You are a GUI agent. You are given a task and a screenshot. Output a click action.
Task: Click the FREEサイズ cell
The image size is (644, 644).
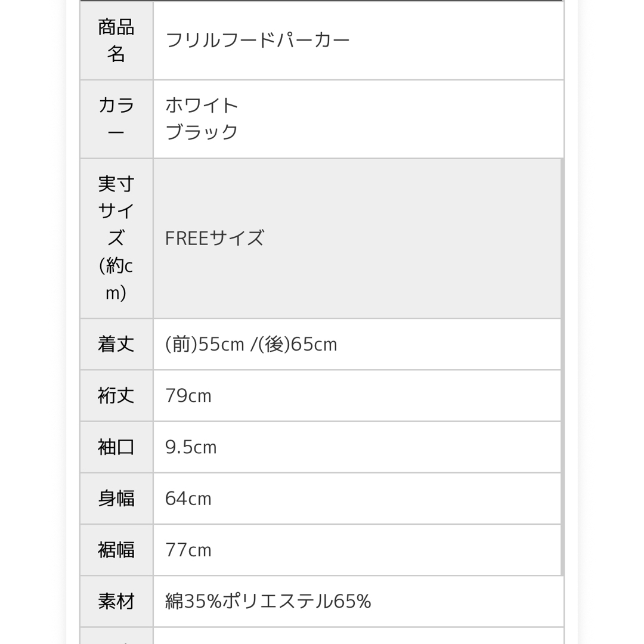point(357,238)
